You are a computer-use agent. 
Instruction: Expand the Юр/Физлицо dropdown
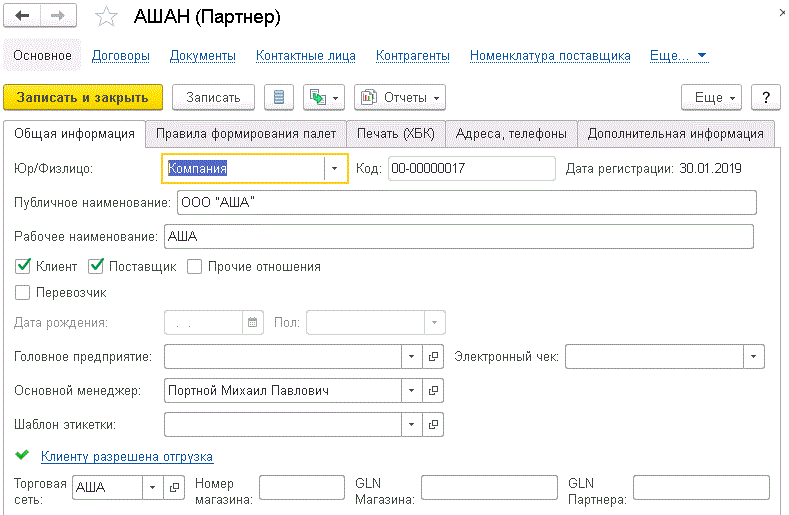335,169
